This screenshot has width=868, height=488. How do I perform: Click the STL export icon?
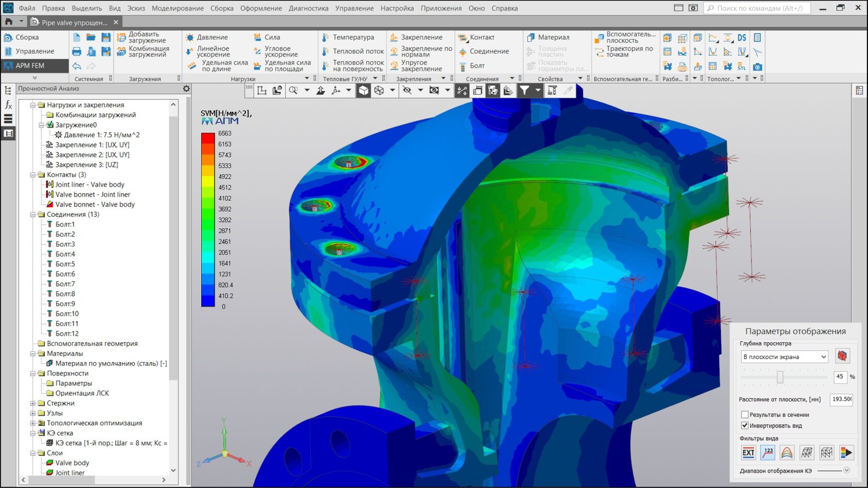pos(742,66)
